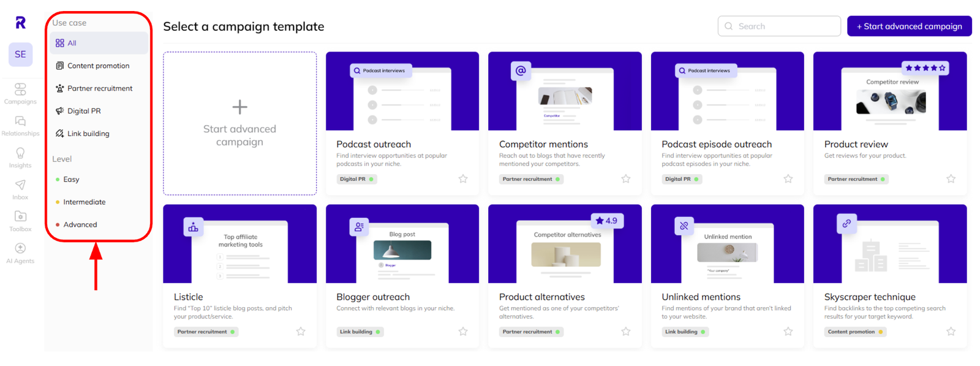This screenshot has height=366, width=980.
Task: Click the plus icon in Start advanced campaign card
Action: (239, 107)
